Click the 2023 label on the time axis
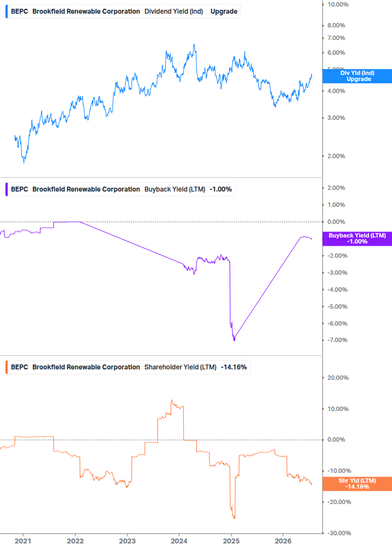Viewport: 392px width, 550px height. (x=127, y=541)
